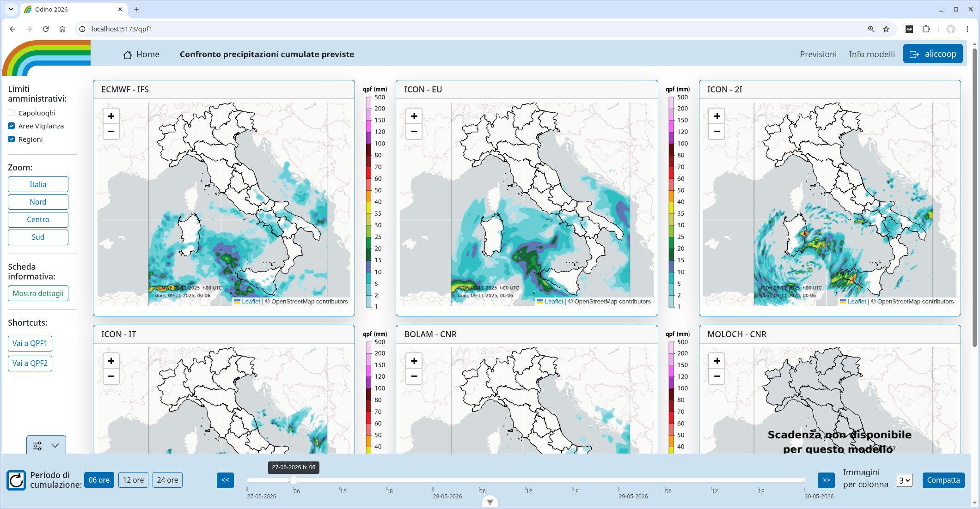
Task: Step timeline backward with << button
Action: tap(225, 480)
